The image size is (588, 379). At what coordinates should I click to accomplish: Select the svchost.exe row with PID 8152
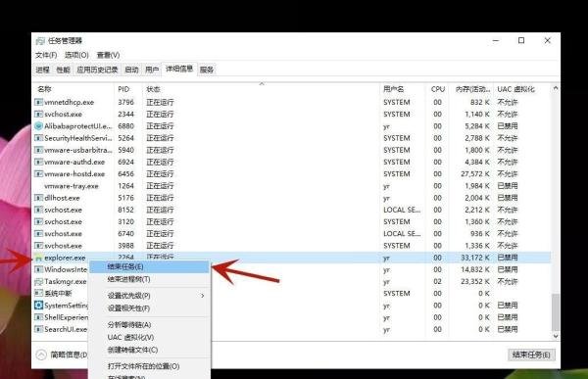(x=292, y=210)
